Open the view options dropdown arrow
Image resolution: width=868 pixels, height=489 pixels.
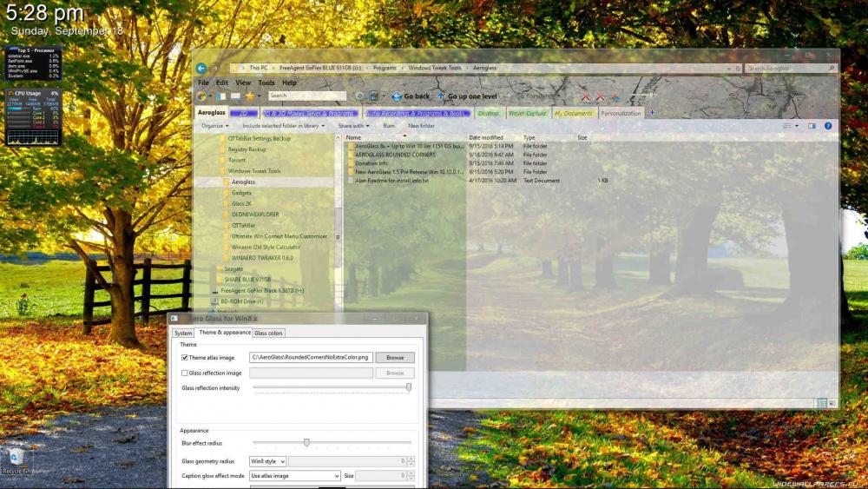[x=797, y=126]
